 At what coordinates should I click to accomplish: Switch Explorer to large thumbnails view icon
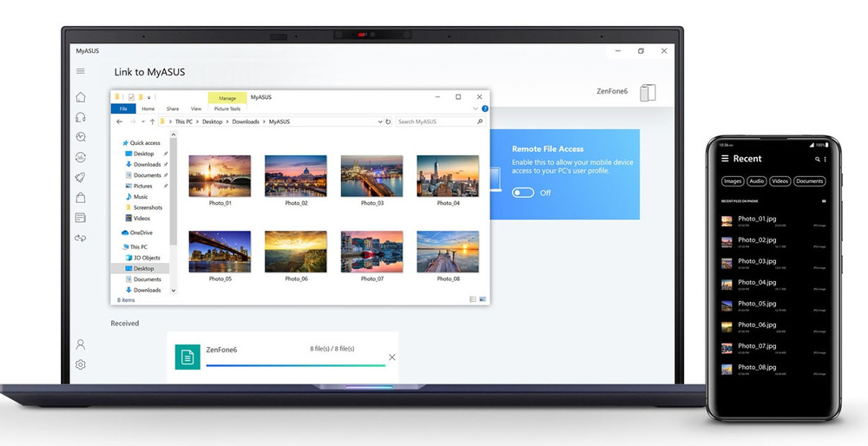tap(483, 299)
